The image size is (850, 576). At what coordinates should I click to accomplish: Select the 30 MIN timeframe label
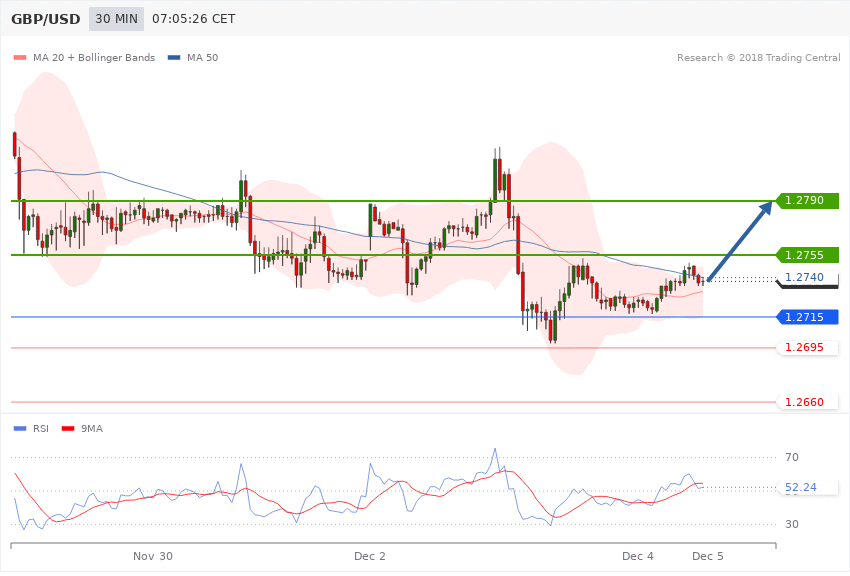click(x=117, y=19)
